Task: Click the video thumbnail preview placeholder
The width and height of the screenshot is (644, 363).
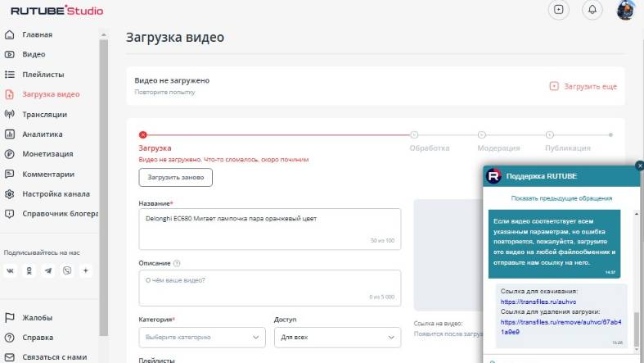Action: pyautogui.click(x=448, y=255)
